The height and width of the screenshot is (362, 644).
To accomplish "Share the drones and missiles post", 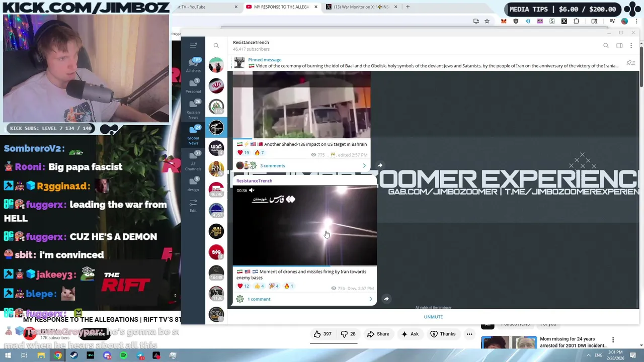I will (x=386, y=299).
